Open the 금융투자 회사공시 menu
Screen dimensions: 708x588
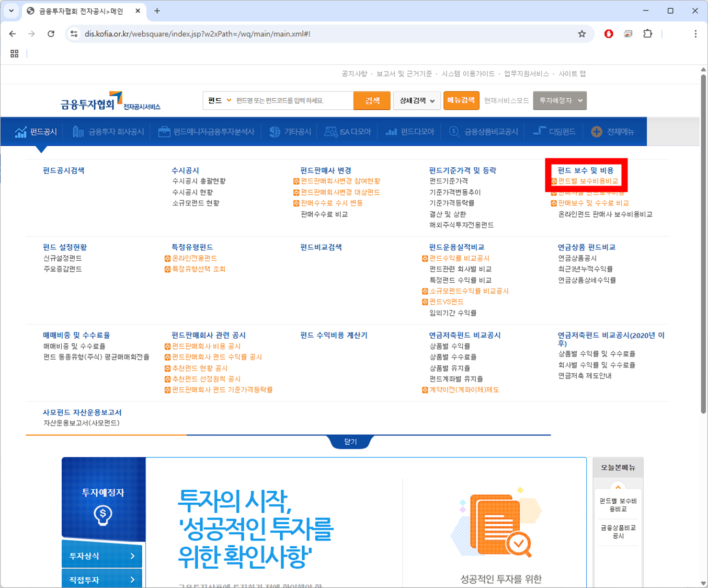[108, 132]
